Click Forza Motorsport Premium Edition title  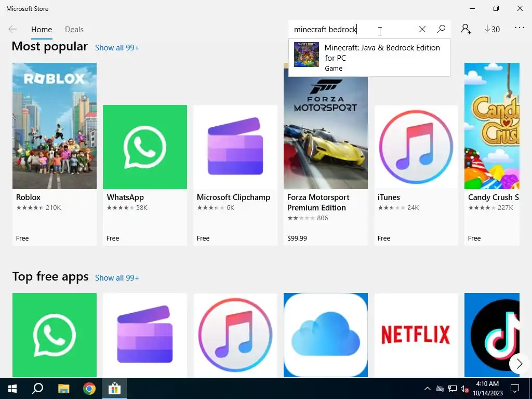point(318,203)
